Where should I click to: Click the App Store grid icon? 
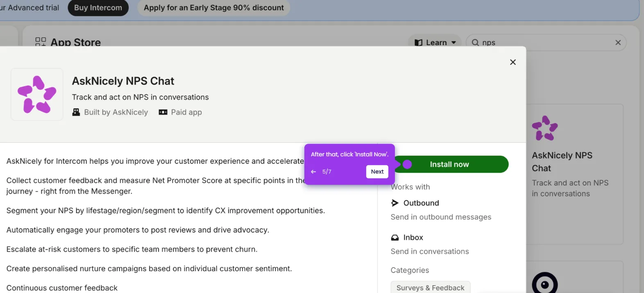click(x=41, y=42)
